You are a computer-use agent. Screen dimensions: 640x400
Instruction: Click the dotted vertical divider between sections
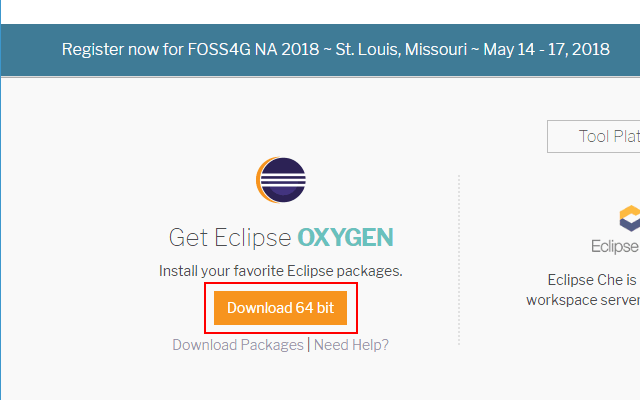coord(459,260)
